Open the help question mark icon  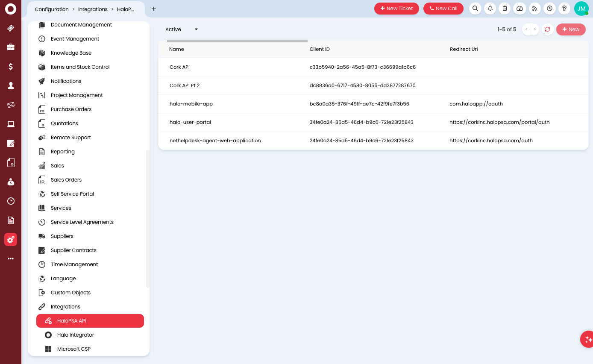[564, 9]
